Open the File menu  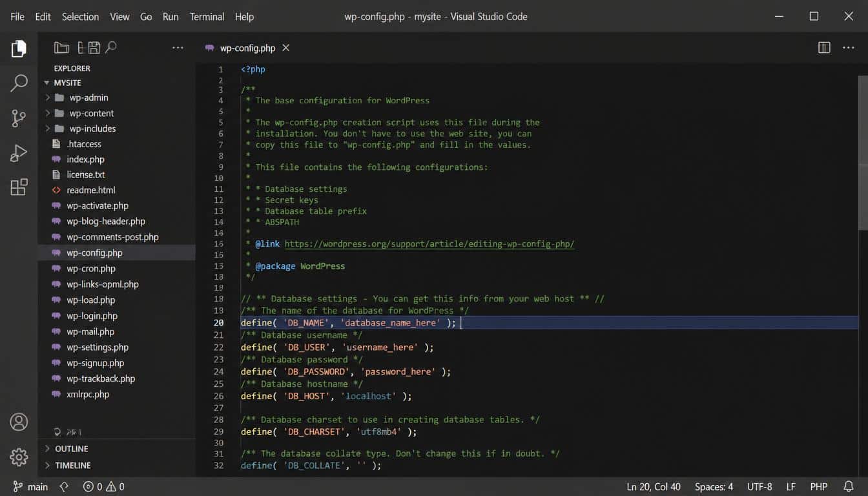pyautogui.click(x=17, y=17)
